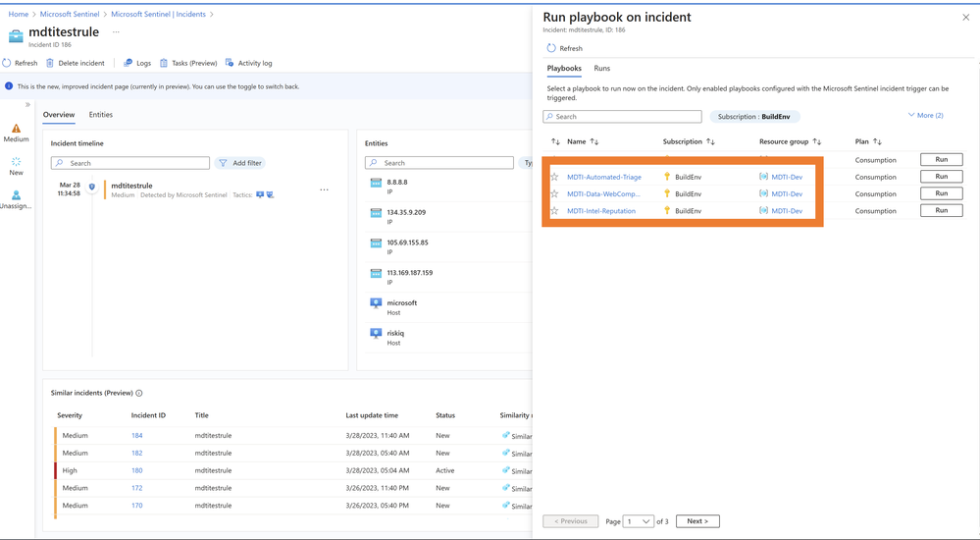
Task: Favorite the MDTI-Automated-Triage playbook star
Action: [554, 177]
